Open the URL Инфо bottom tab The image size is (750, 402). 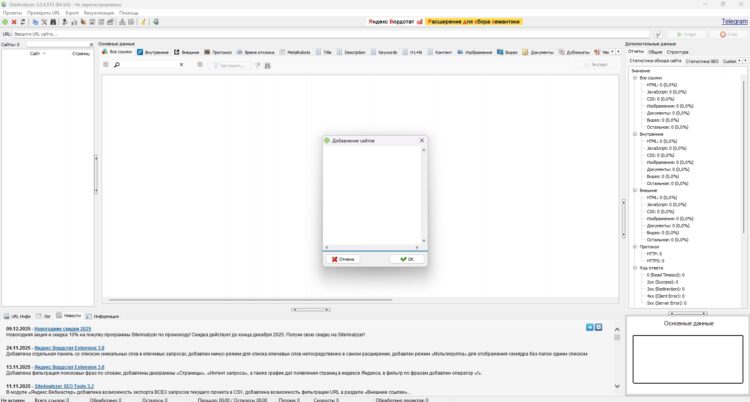[x=17, y=316]
